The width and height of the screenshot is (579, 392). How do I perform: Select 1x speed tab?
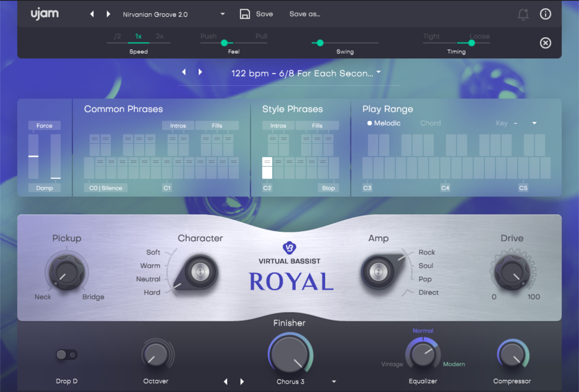coord(138,36)
